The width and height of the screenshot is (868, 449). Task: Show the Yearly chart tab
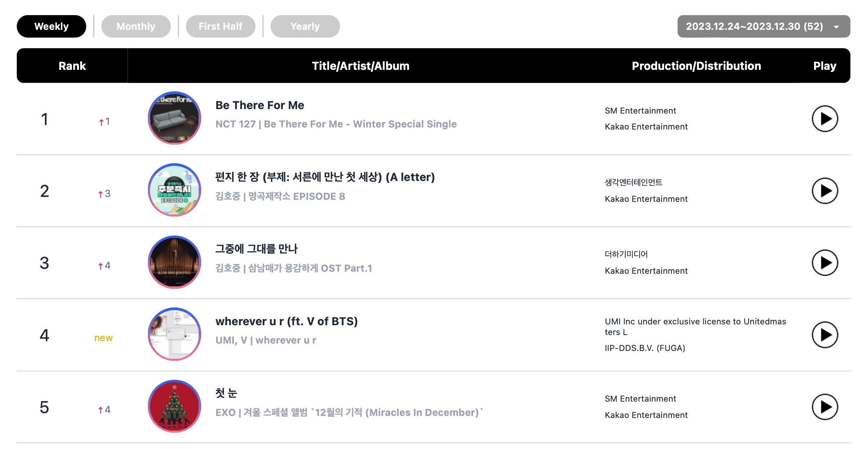point(305,27)
